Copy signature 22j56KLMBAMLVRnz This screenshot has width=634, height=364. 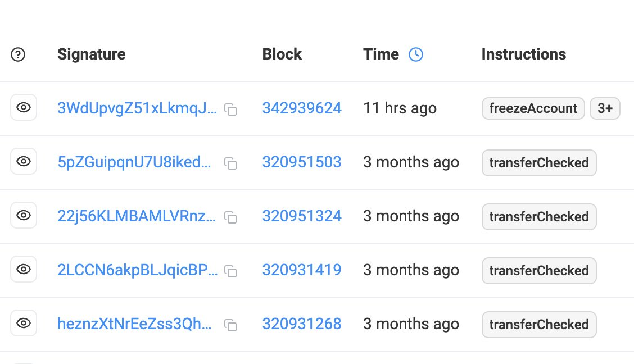click(x=230, y=217)
